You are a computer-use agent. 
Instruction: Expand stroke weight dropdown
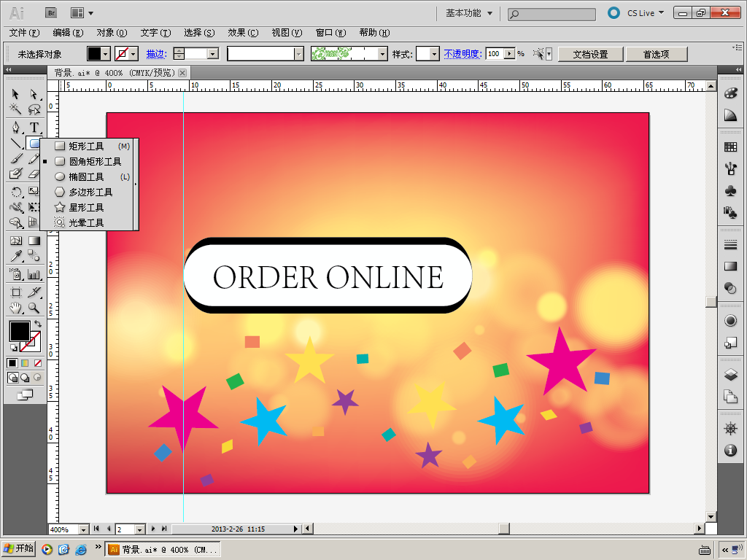(x=213, y=54)
